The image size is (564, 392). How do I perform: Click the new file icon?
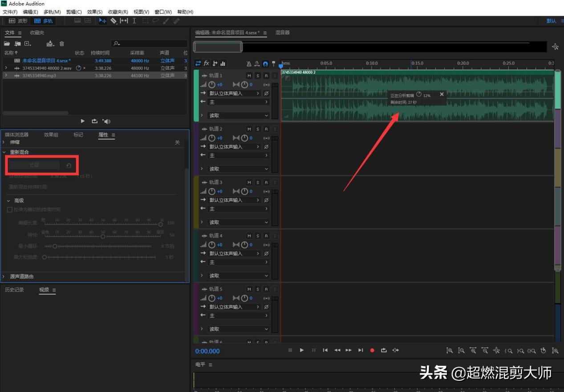(28, 44)
